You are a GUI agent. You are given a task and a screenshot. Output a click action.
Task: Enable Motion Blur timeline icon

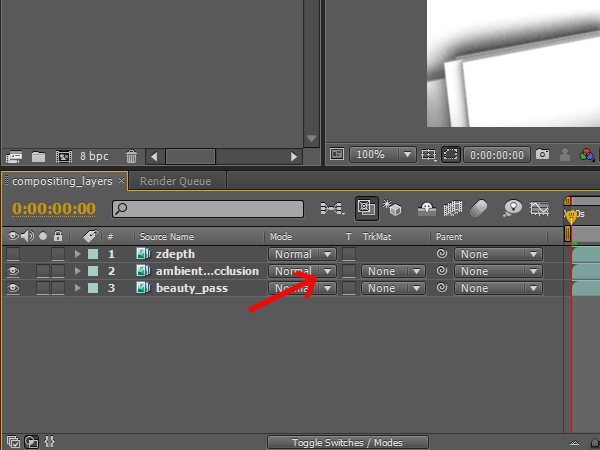[478, 208]
